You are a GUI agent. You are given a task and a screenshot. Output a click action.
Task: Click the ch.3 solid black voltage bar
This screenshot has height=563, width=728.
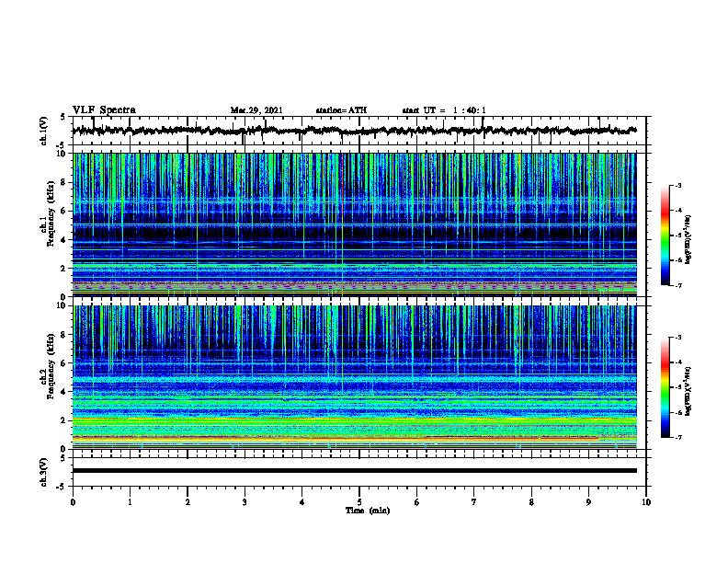[355, 471]
